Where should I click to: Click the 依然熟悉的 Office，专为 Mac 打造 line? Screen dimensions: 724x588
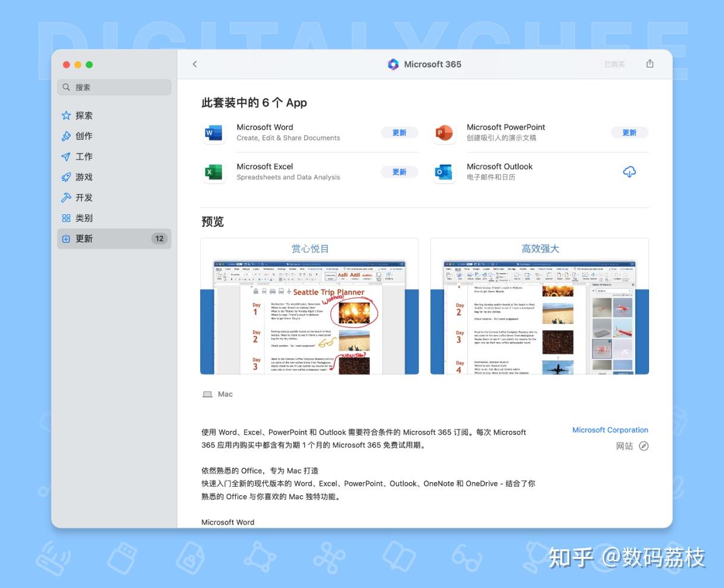[260, 471]
